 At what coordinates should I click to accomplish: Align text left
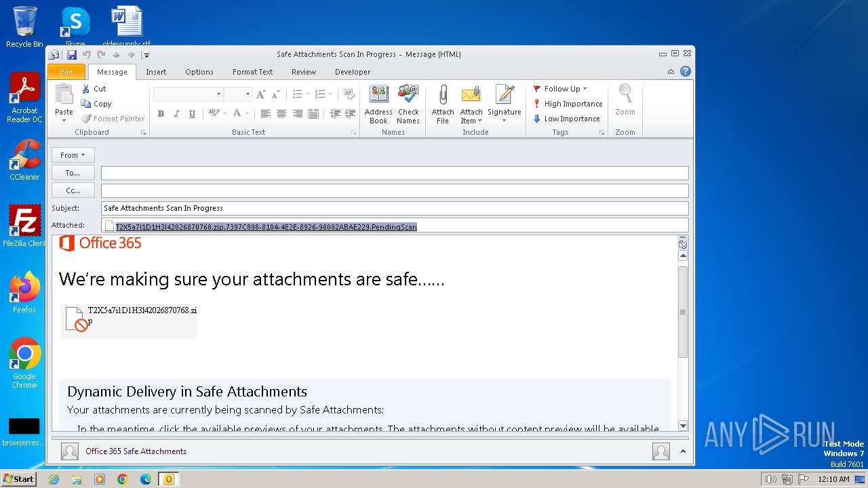pos(266,114)
